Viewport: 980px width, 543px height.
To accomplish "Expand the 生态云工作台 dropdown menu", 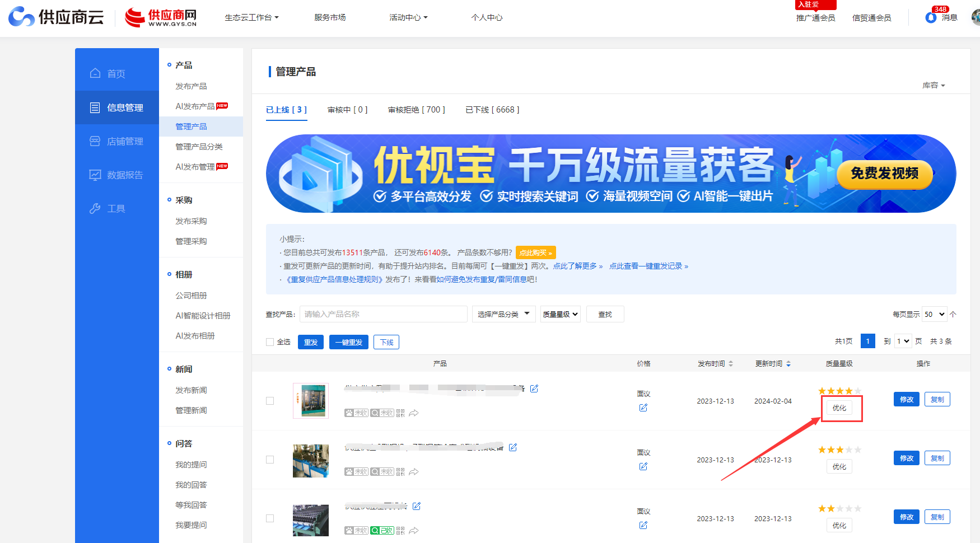I will pyautogui.click(x=251, y=17).
